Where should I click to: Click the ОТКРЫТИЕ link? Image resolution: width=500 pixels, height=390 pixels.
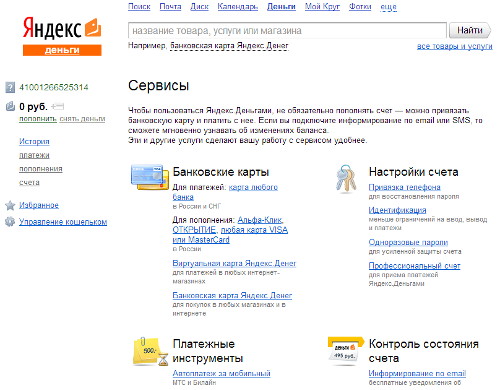pos(194,230)
